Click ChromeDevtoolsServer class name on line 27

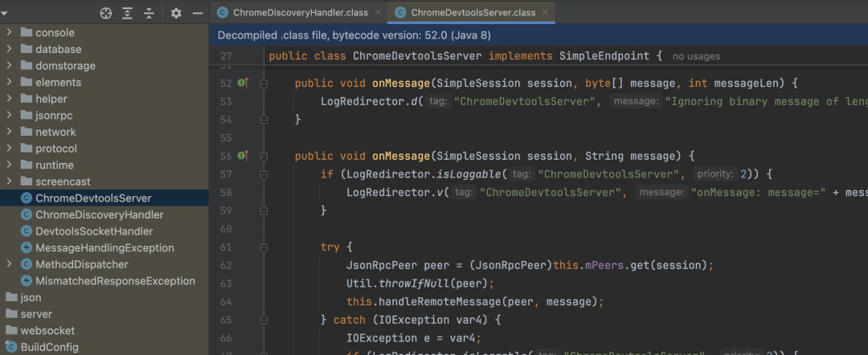pos(418,56)
